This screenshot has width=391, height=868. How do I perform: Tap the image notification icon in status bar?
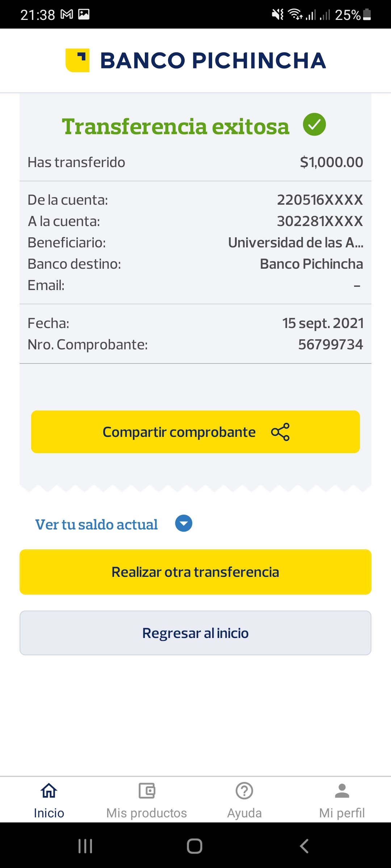click(x=84, y=14)
